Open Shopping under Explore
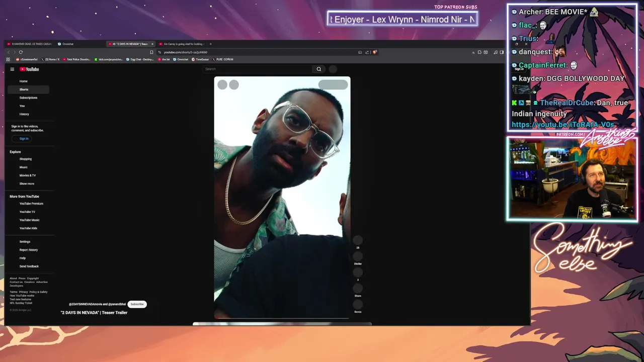Image resolution: width=644 pixels, height=362 pixels. pyautogui.click(x=26, y=159)
